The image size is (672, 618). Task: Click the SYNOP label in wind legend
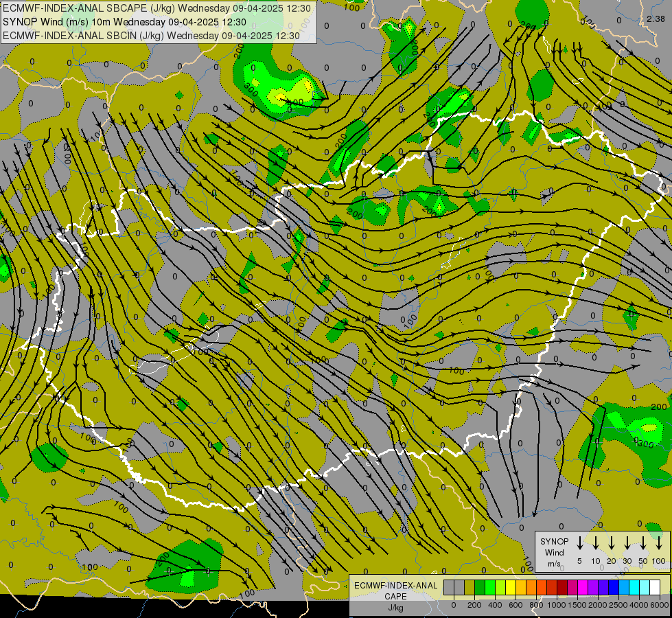[554, 542]
